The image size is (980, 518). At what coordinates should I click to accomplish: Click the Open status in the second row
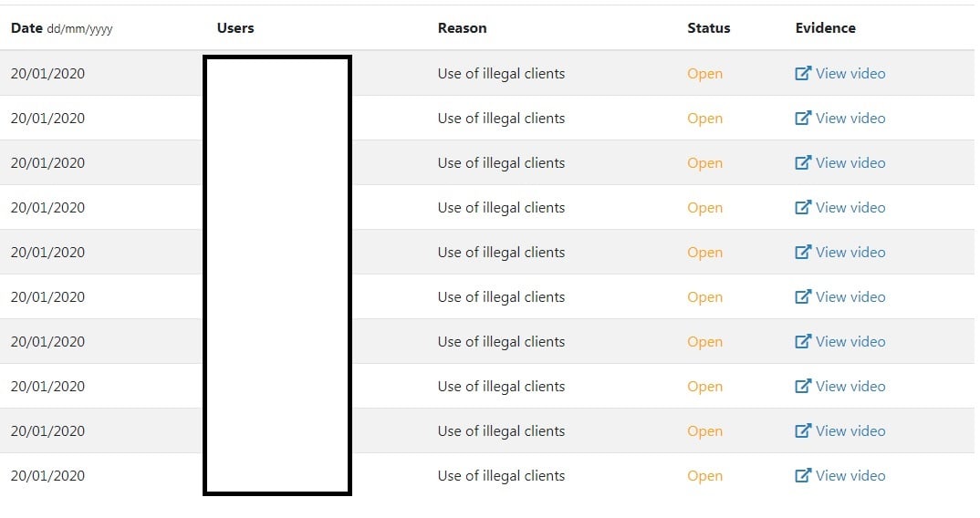pyautogui.click(x=705, y=119)
